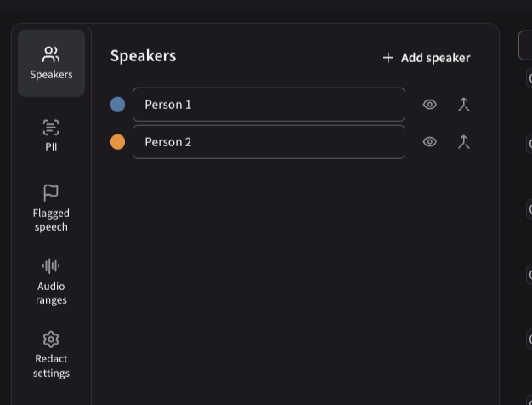Screen dimensions: 532x405
Task: Click the merge icon for Person 2
Action: click(x=463, y=142)
